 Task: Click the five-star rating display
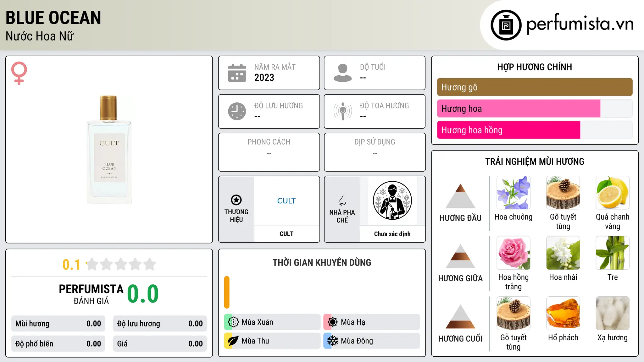[x=121, y=264]
